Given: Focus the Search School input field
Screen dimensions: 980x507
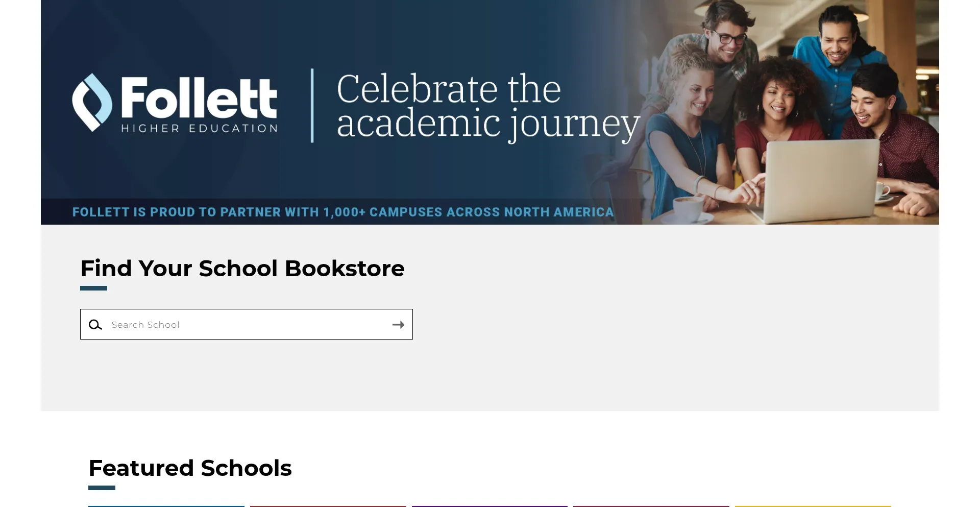Looking at the screenshot, I should click(247, 324).
